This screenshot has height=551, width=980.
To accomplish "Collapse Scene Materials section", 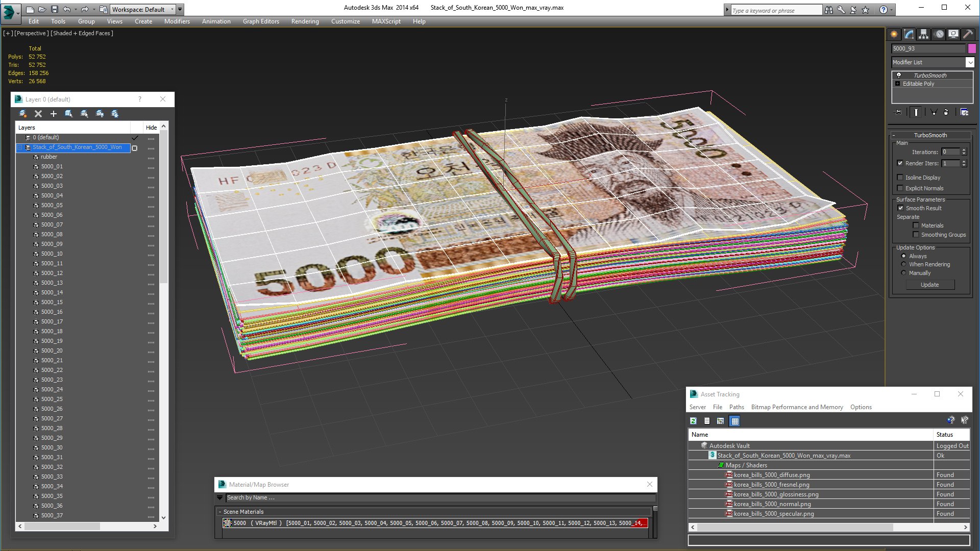I will 220,512.
